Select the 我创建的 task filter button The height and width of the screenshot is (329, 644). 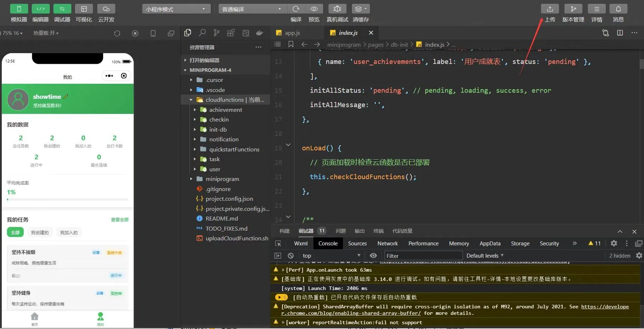pyautogui.click(x=40, y=232)
